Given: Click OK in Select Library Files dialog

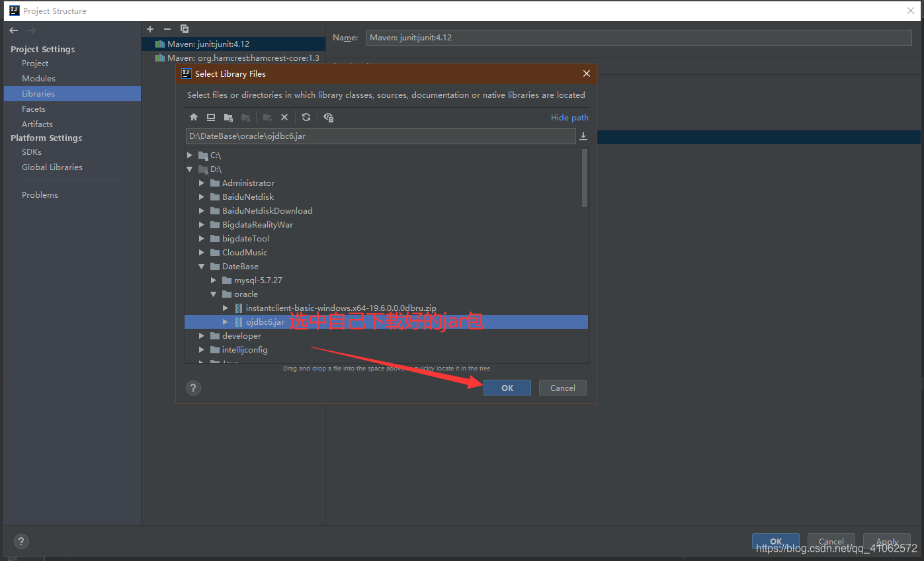Looking at the screenshot, I should tap(507, 388).
